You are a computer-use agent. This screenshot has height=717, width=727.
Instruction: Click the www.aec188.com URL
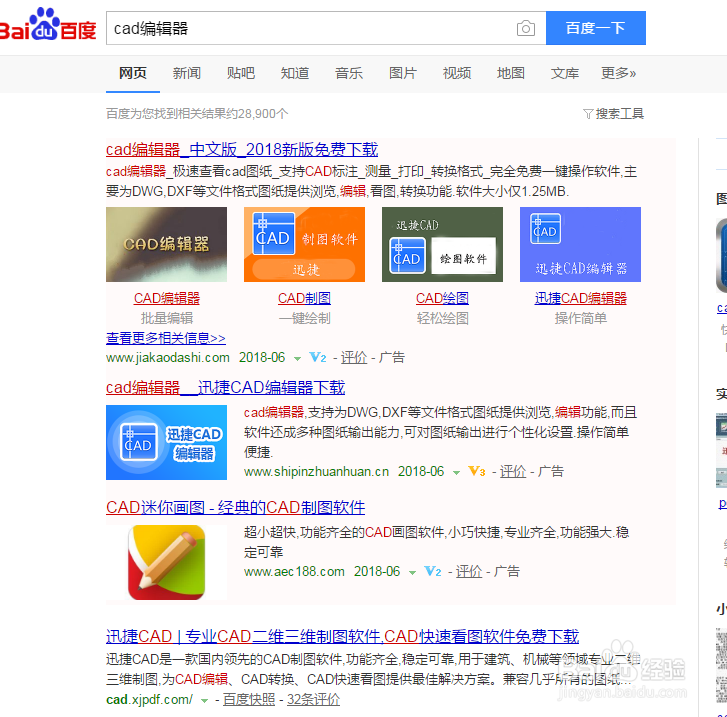coord(294,571)
